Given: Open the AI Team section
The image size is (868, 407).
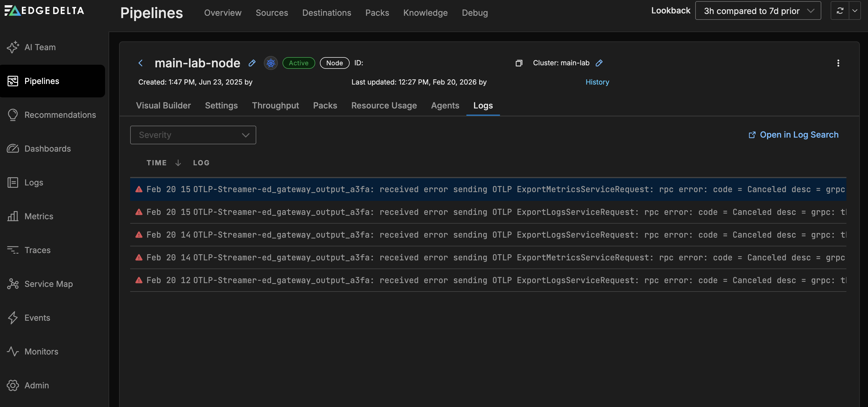Looking at the screenshot, I should 40,47.
